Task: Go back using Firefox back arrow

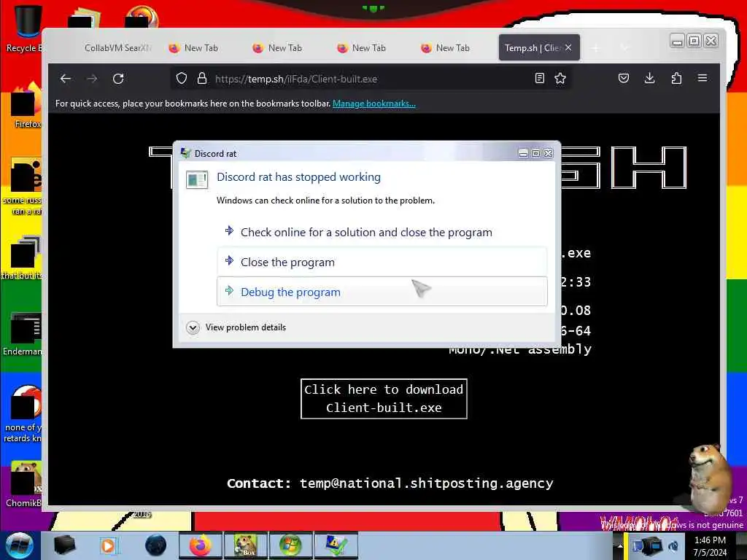Action: point(65,79)
